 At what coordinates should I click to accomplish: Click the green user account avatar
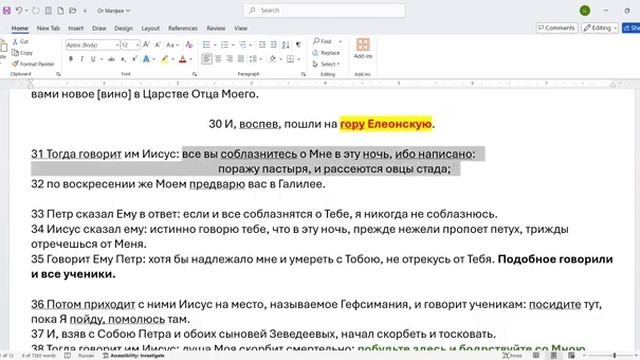point(585,11)
